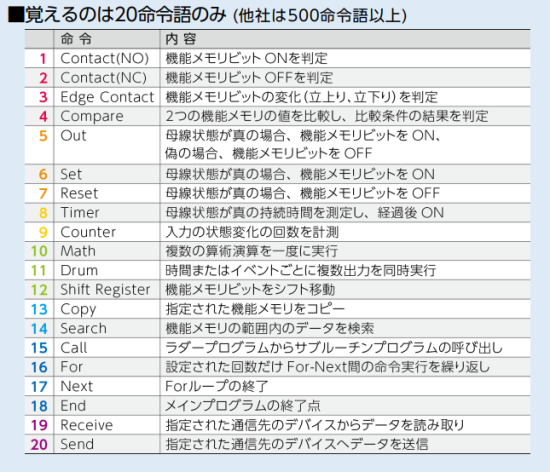550x472 pixels.
Task: Click the Out instruction cell
Action: 107,144
